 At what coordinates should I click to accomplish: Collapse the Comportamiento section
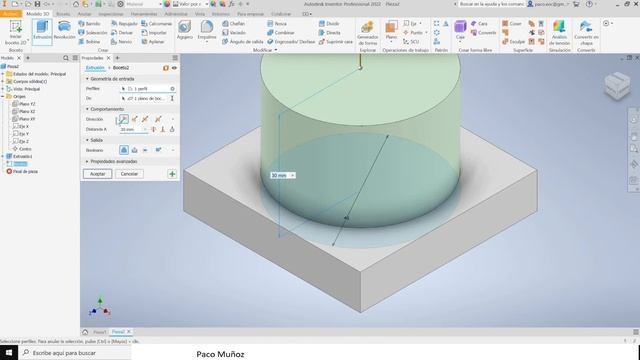87,109
